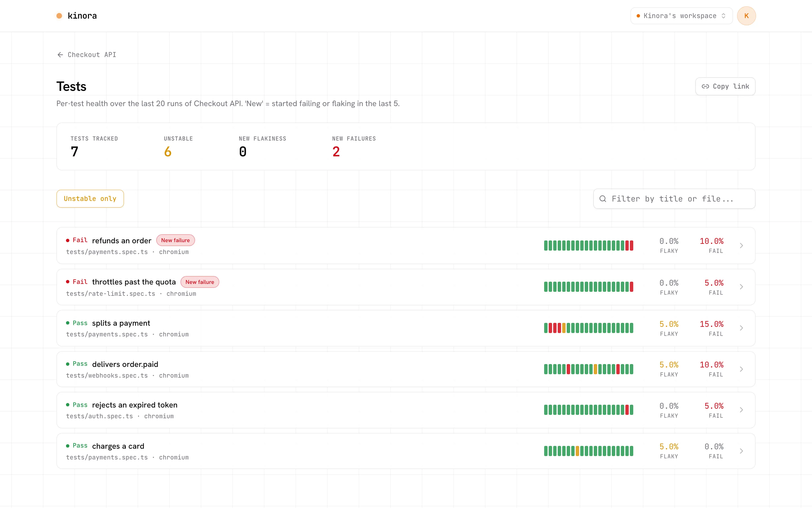812x508 pixels.
Task: Click 5.0% flaky rate of charges a card
Action: pos(669,446)
